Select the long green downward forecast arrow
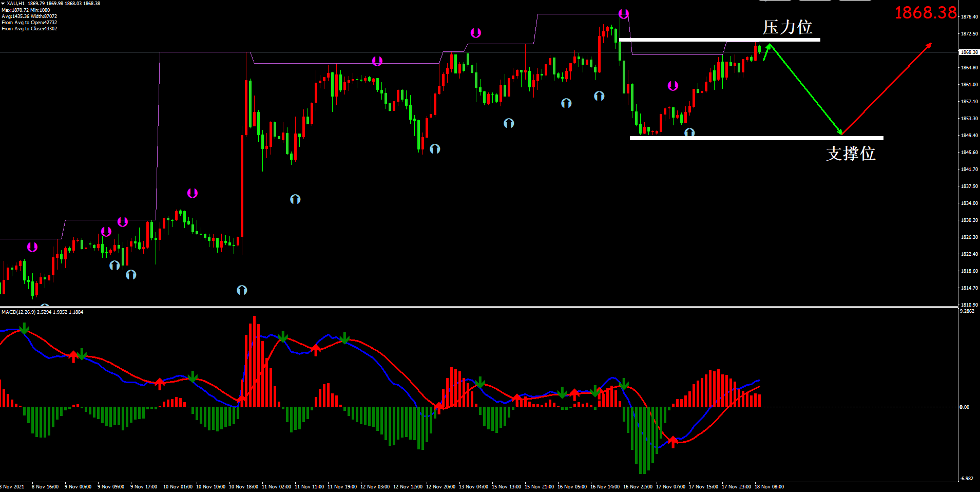This screenshot has width=980, height=492. [805, 90]
